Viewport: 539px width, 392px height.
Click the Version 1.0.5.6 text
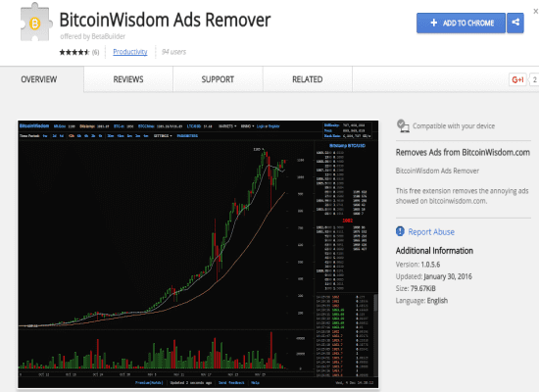pyautogui.click(x=417, y=265)
